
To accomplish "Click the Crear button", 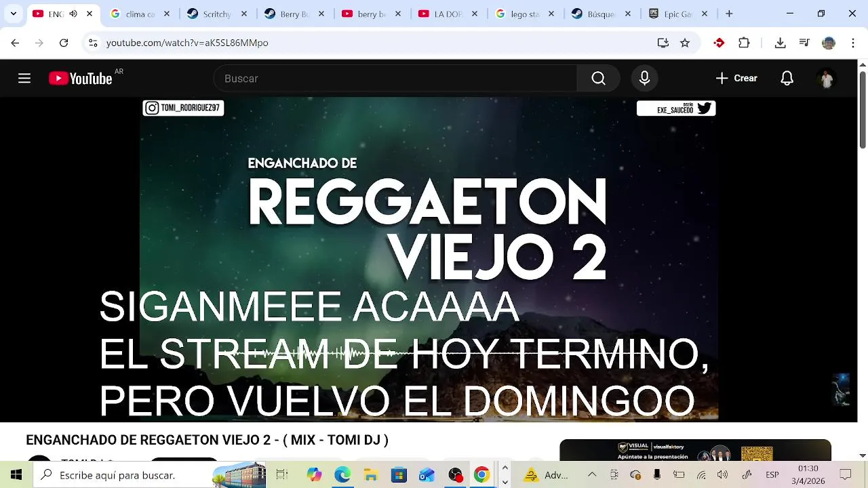I will tap(736, 79).
